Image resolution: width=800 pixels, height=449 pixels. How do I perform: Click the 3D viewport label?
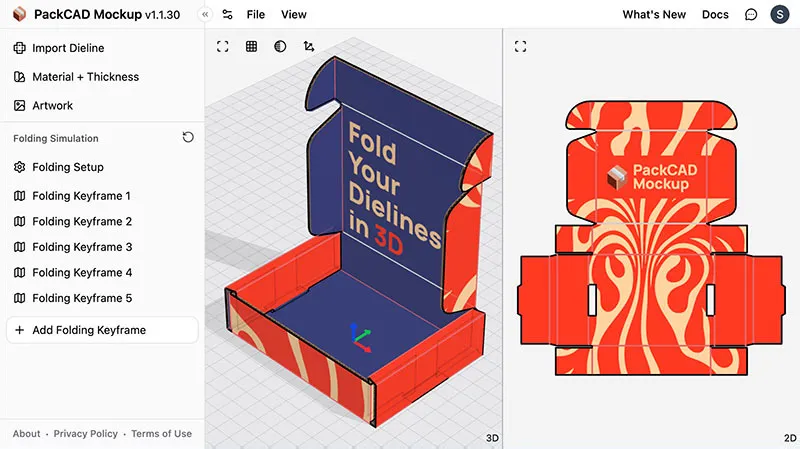pyautogui.click(x=492, y=438)
